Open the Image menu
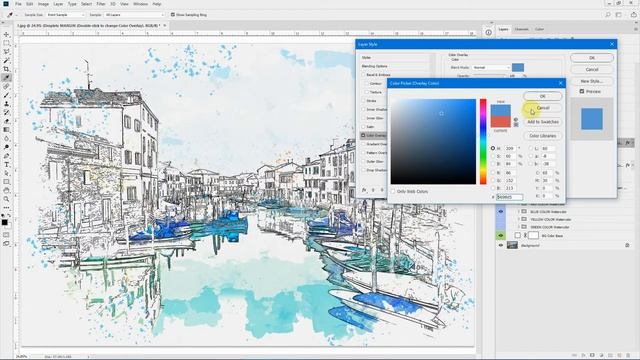Image resolution: width=640 pixels, height=360 pixels. click(43, 4)
